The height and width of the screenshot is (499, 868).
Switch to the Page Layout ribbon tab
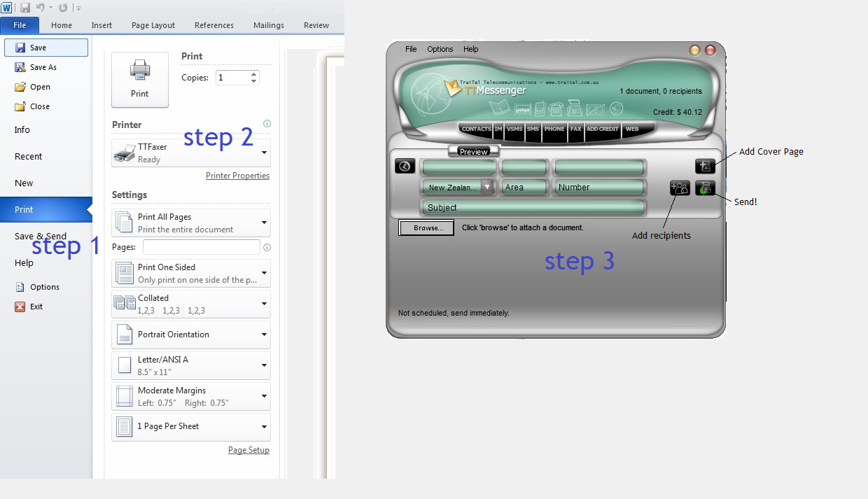point(153,25)
